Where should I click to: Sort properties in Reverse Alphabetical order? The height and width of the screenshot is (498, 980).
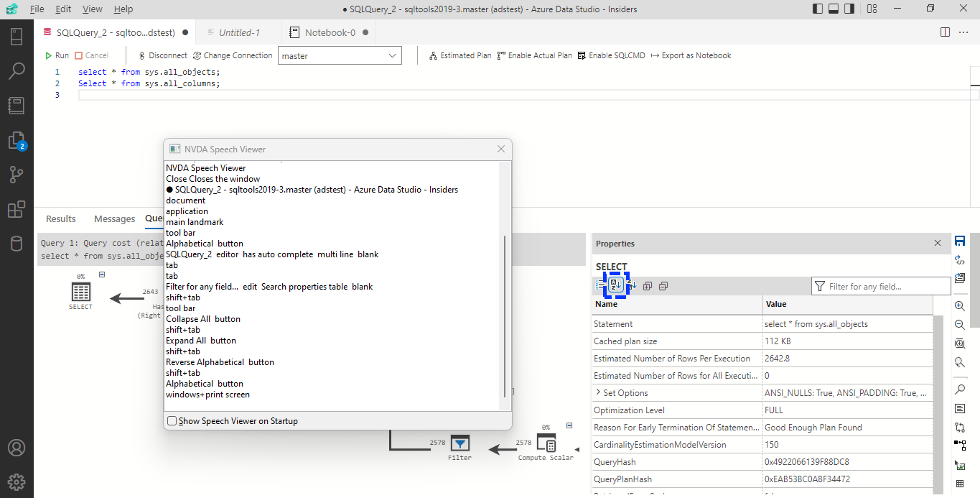point(630,285)
